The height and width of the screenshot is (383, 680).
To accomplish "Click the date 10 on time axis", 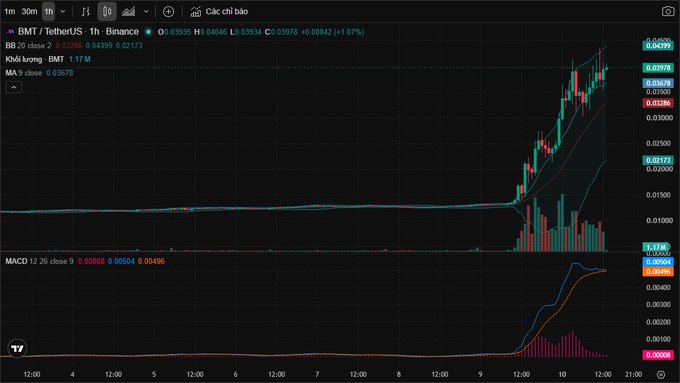I will click(x=562, y=374).
